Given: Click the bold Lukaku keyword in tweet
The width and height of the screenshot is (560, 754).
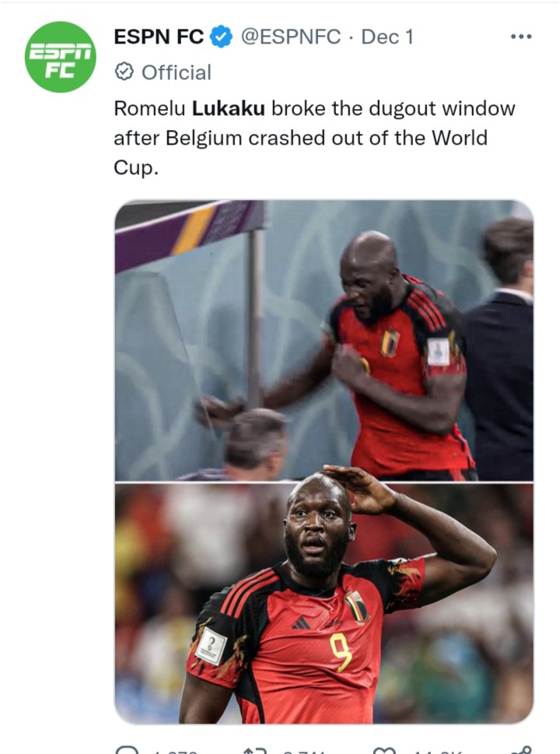Looking at the screenshot, I should pos(229,108).
